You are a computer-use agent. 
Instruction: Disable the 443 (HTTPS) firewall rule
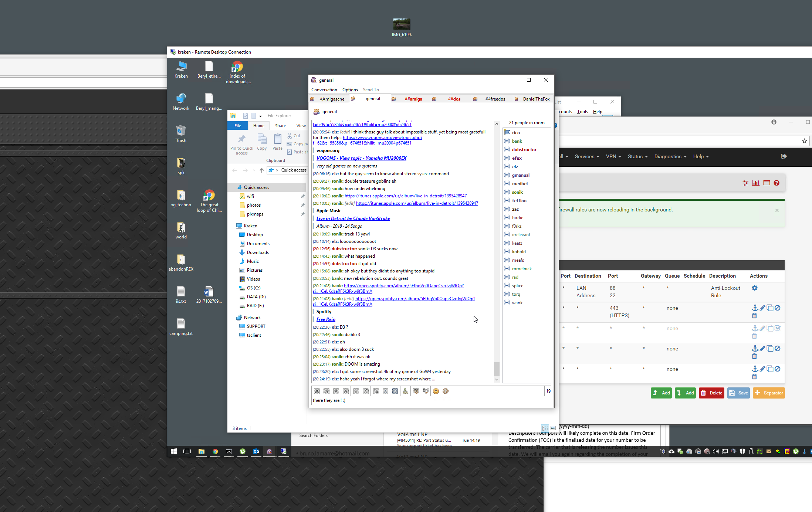click(x=778, y=308)
